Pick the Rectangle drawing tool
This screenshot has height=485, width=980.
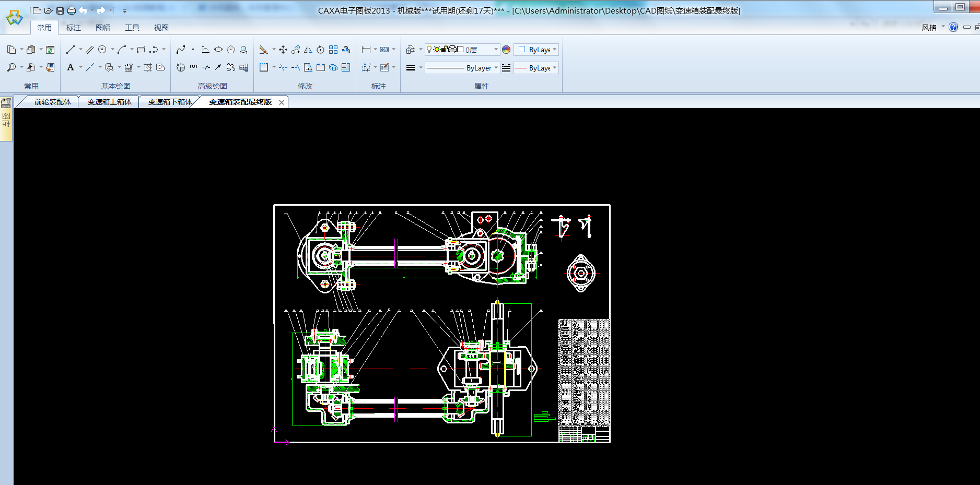point(141,50)
